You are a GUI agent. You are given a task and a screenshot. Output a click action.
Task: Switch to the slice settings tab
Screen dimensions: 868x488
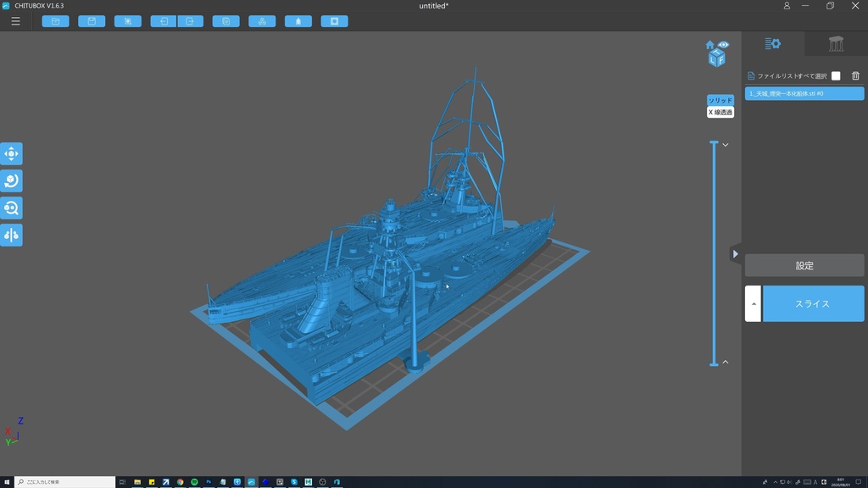coord(773,44)
